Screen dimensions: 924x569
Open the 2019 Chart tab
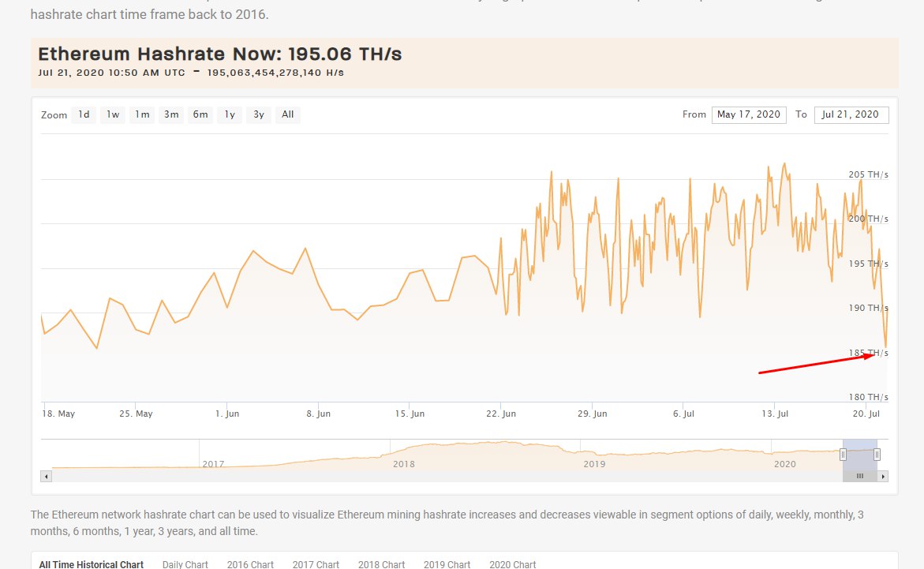click(447, 564)
